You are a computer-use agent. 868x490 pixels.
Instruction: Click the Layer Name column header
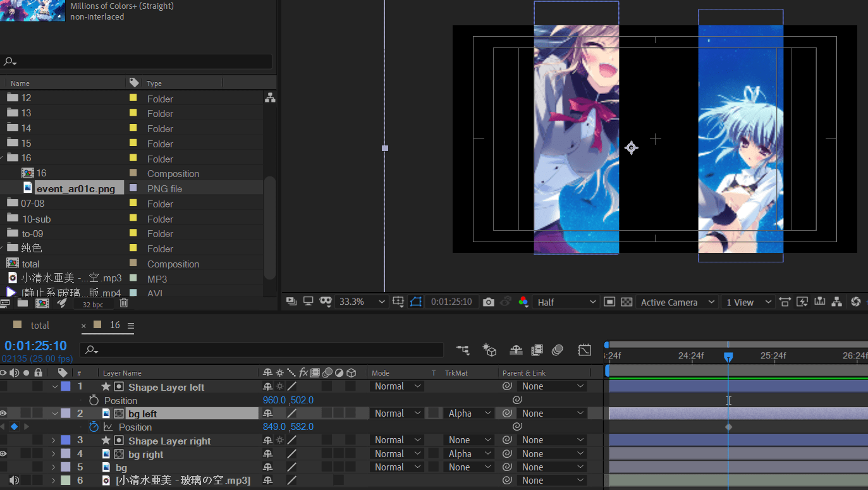point(122,373)
